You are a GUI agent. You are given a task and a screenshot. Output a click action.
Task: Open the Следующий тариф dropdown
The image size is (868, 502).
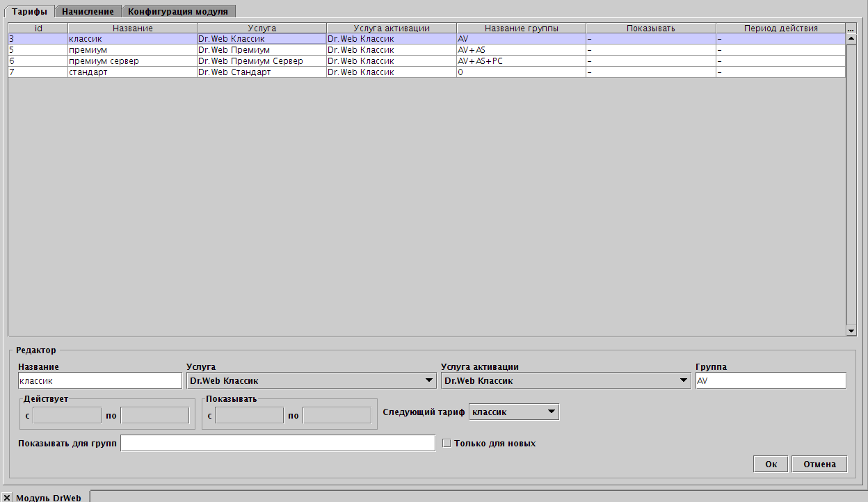coord(514,412)
